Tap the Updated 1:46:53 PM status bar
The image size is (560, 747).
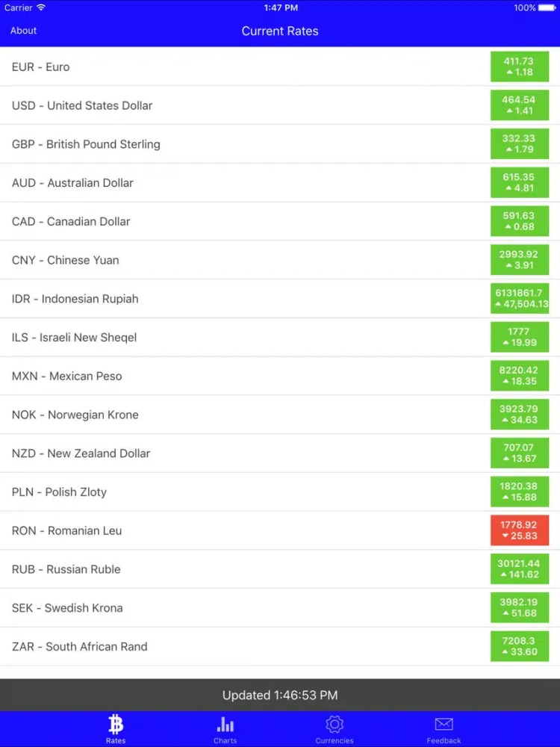coord(280,695)
